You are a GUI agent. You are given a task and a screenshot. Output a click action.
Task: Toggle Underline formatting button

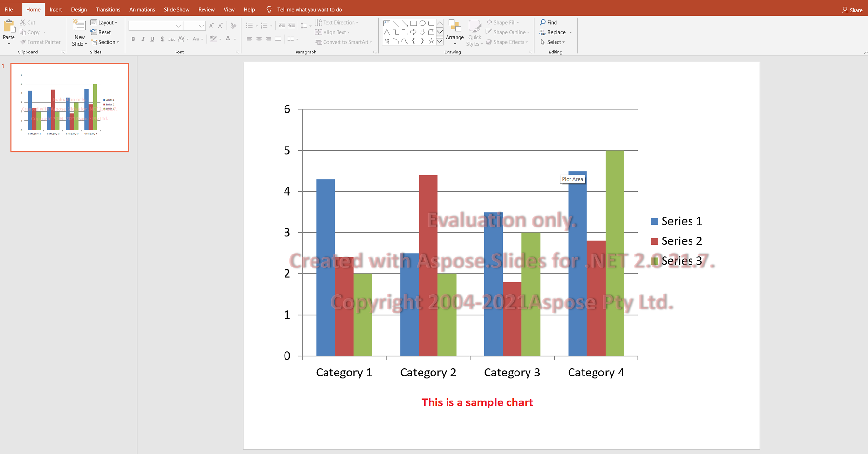(152, 39)
